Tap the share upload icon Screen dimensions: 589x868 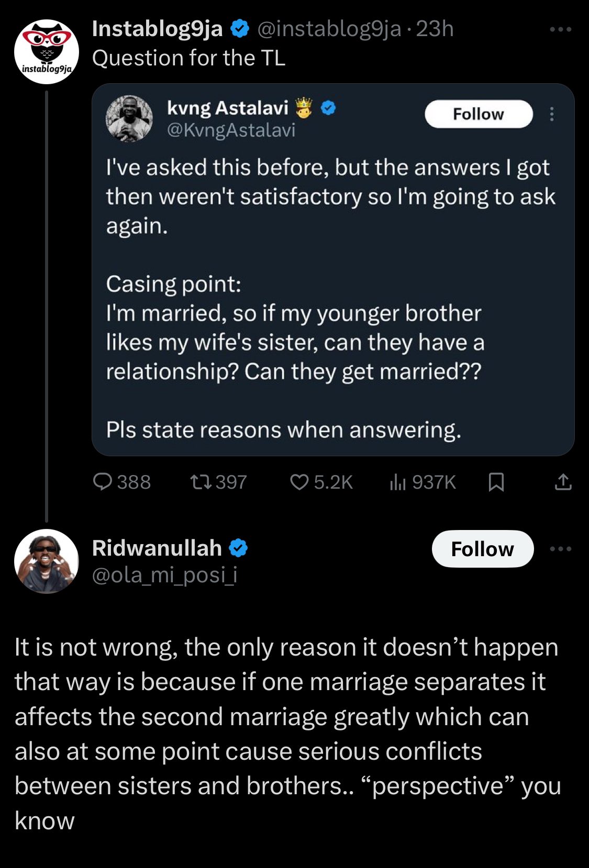tap(563, 482)
